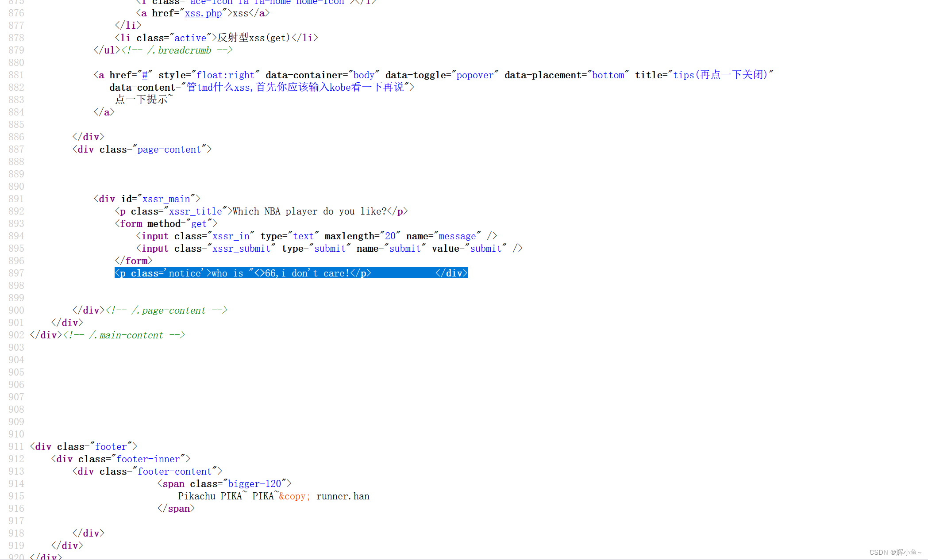Click the 'active' class value on line 878

point(190,38)
